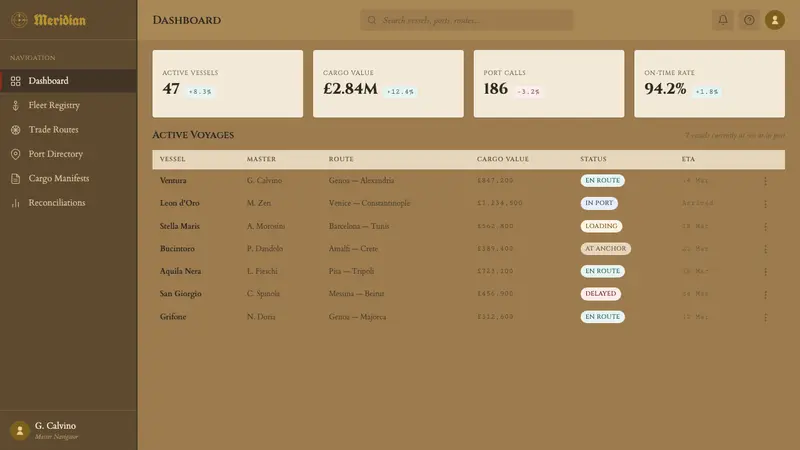
Task: Select the Leon d'Oro vessel name
Action: click(x=180, y=203)
